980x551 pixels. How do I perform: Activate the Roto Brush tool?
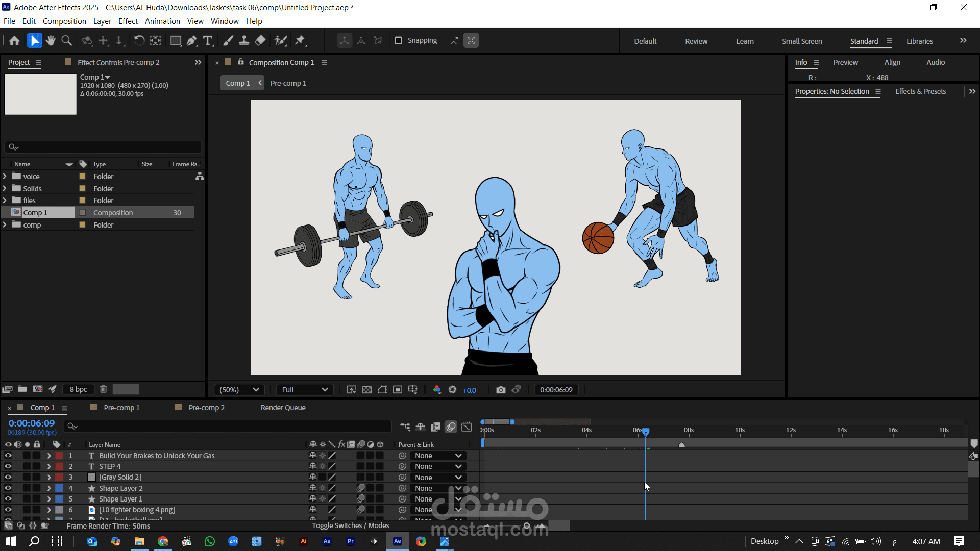click(x=280, y=41)
